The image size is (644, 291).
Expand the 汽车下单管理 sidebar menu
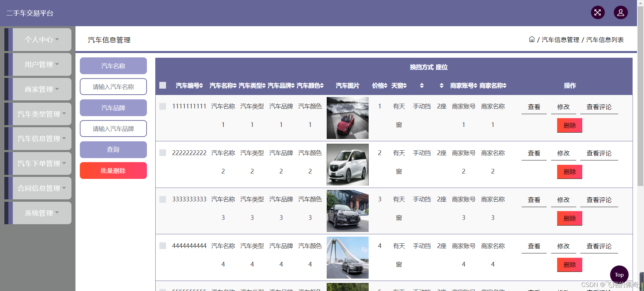tap(42, 163)
